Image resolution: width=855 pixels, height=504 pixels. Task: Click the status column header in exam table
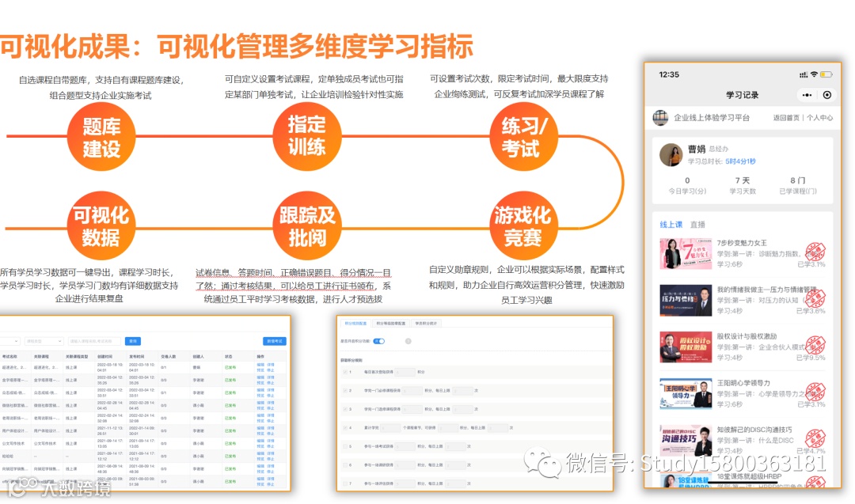tap(229, 356)
